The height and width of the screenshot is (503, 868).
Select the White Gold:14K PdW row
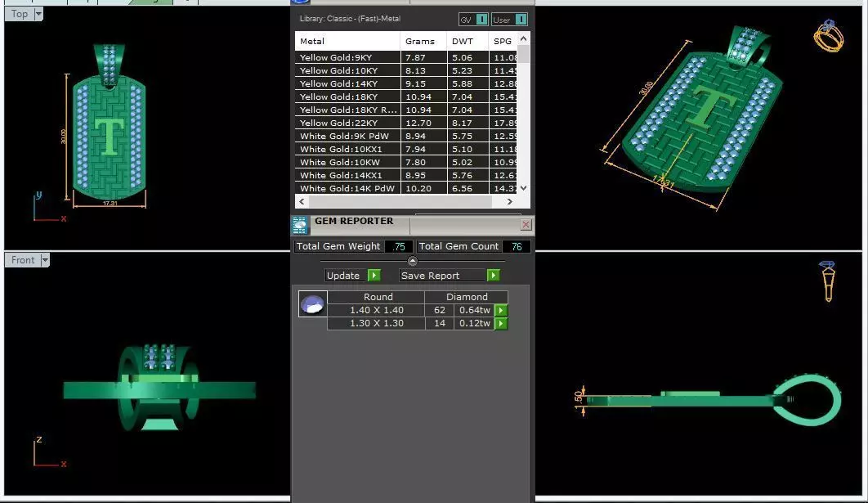click(406, 188)
